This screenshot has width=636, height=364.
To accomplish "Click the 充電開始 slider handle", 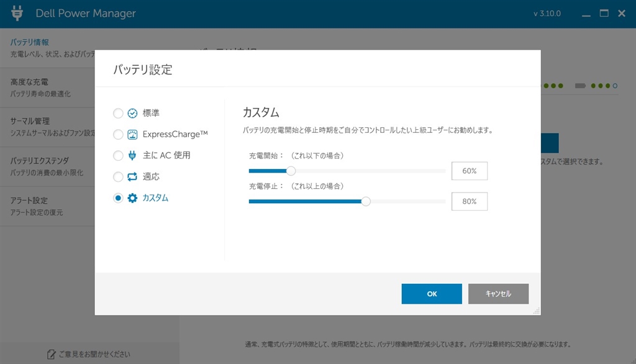I will pos(291,171).
